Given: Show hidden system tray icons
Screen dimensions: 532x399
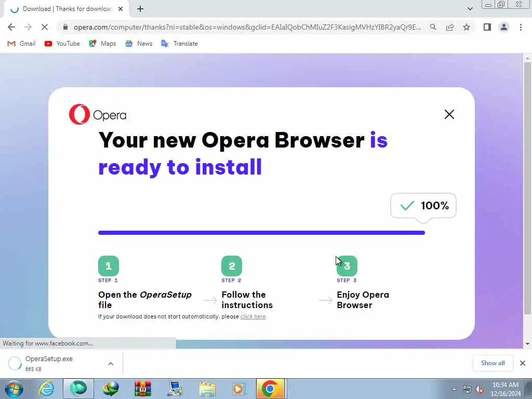Looking at the screenshot, I should coord(454,389).
